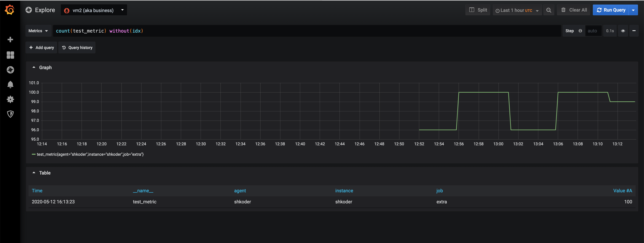Click the Clear All button
The height and width of the screenshot is (243, 644).
pos(574,10)
